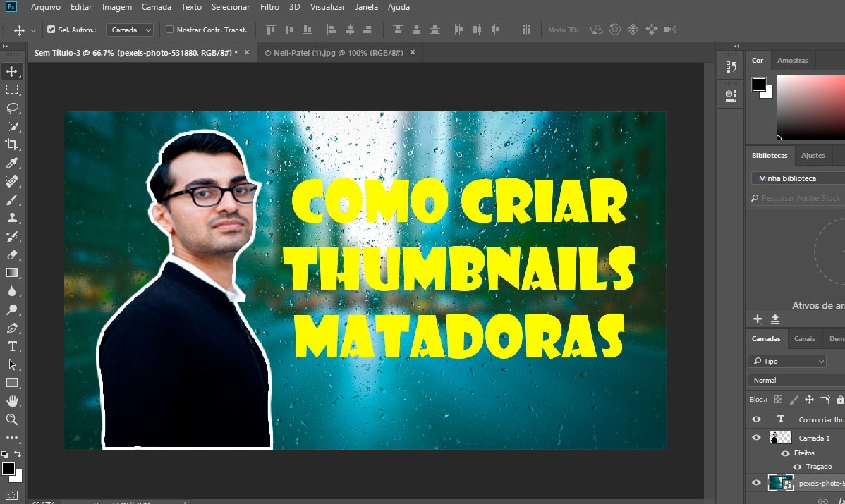Open the Move tool preset dropdown arrow
This screenshot has height=504, width=845.
[x=33, y=31]
